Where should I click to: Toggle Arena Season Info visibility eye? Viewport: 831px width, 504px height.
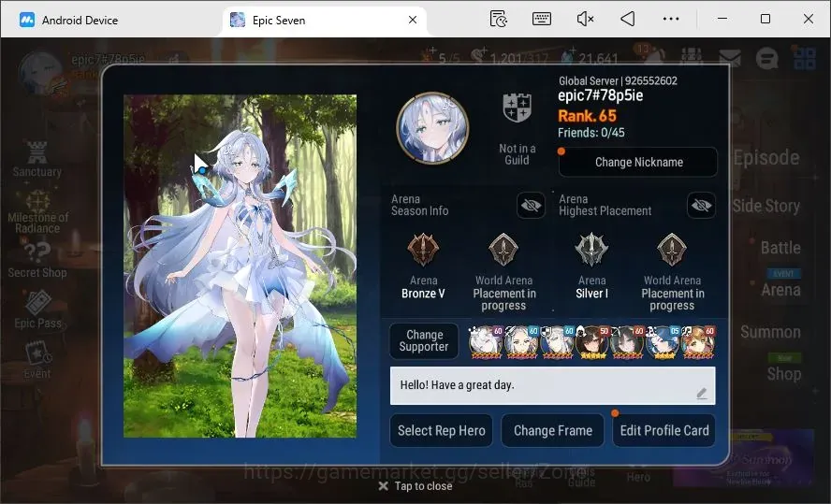click(x=531, y=205)
